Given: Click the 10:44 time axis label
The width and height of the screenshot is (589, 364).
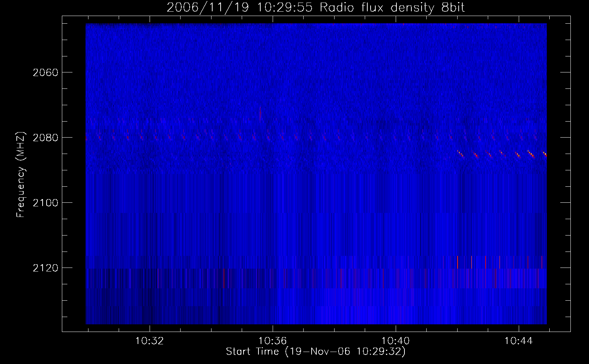Looking at the screenshot, I should [518, 341].
